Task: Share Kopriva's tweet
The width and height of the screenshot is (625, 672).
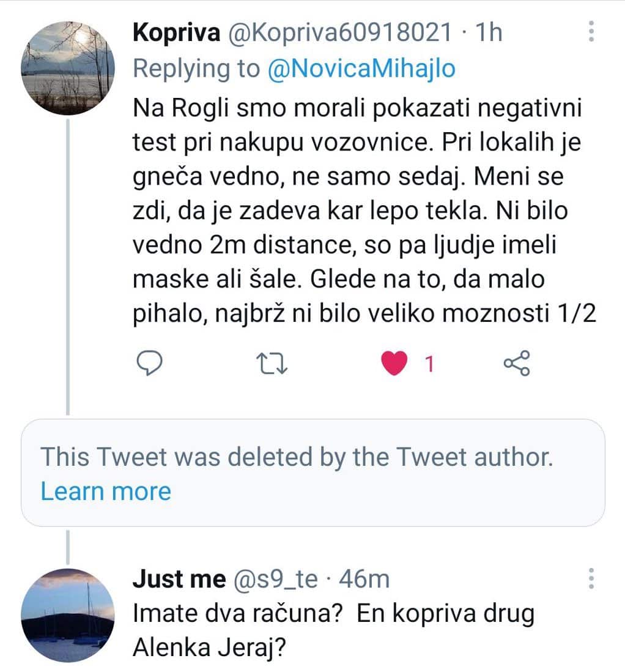Action: (517, 364)
